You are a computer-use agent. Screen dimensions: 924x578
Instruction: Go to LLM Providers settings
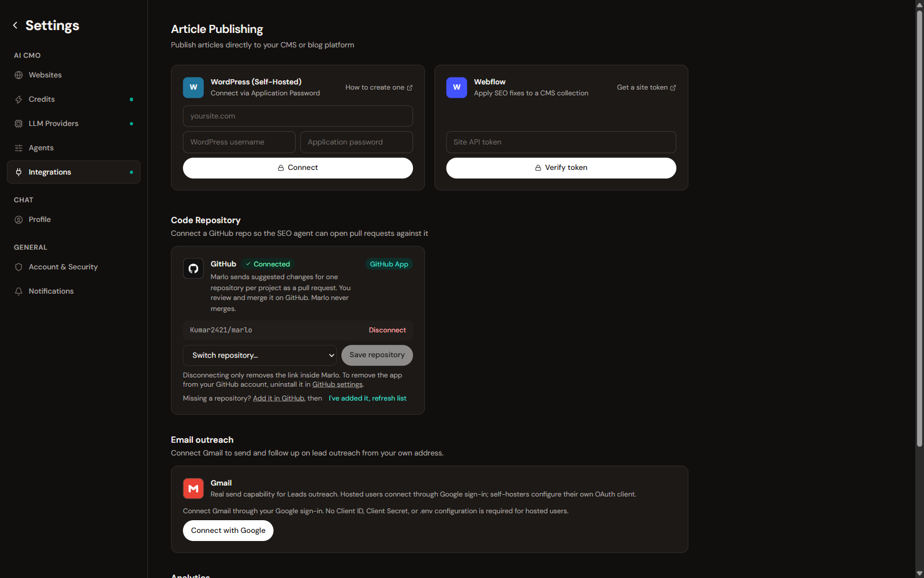pos(73,124)
